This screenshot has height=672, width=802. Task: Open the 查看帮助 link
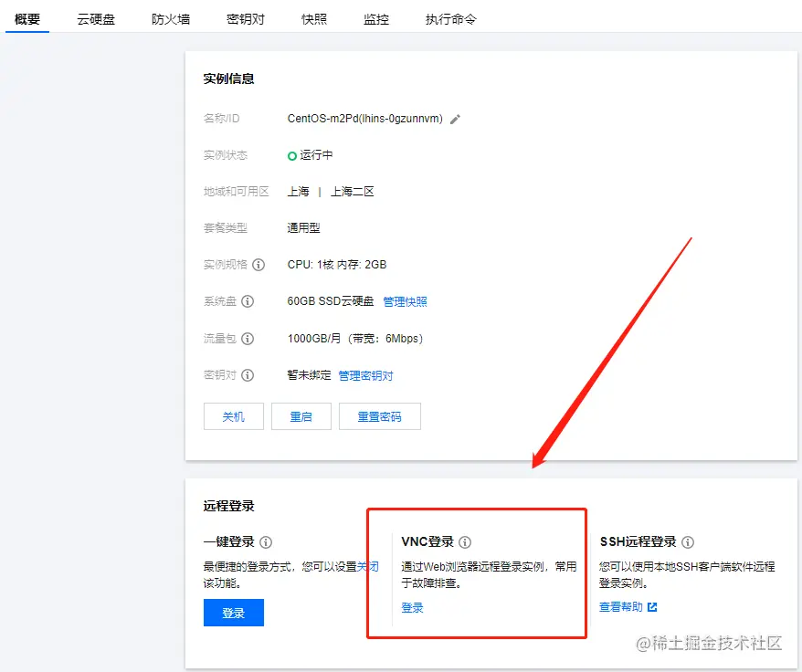[x=621, y=607]
